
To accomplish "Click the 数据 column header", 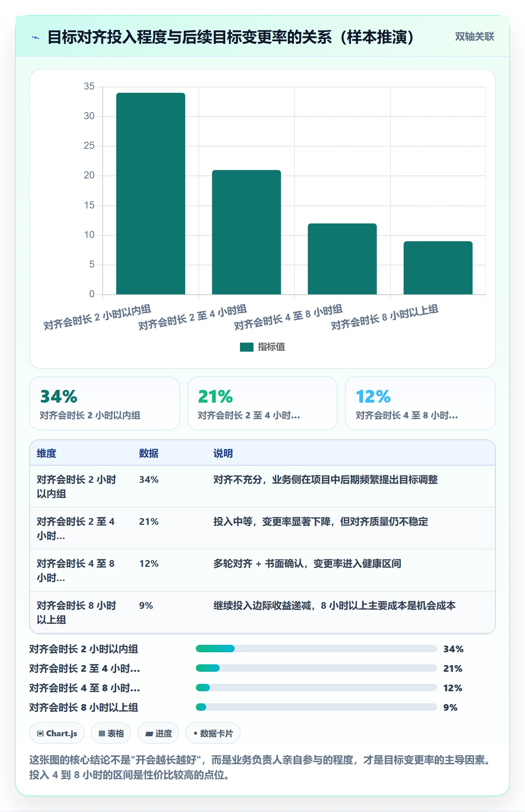I will point(149,453).
